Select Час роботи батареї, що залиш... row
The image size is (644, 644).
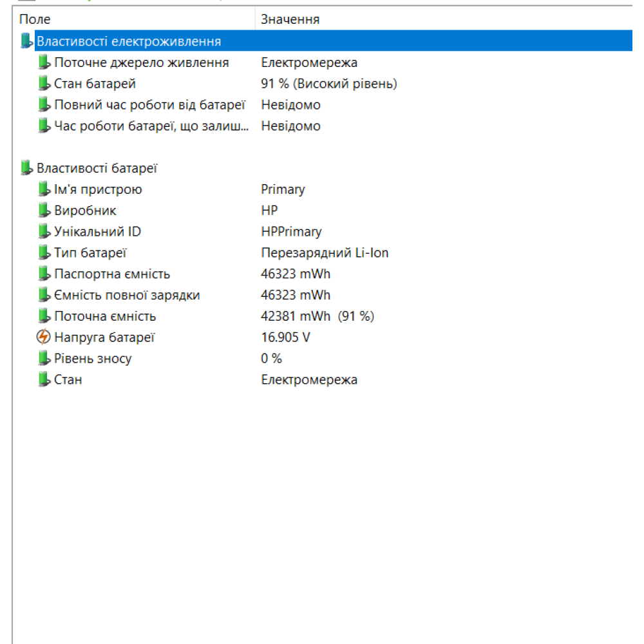click(x=151, y=126)
